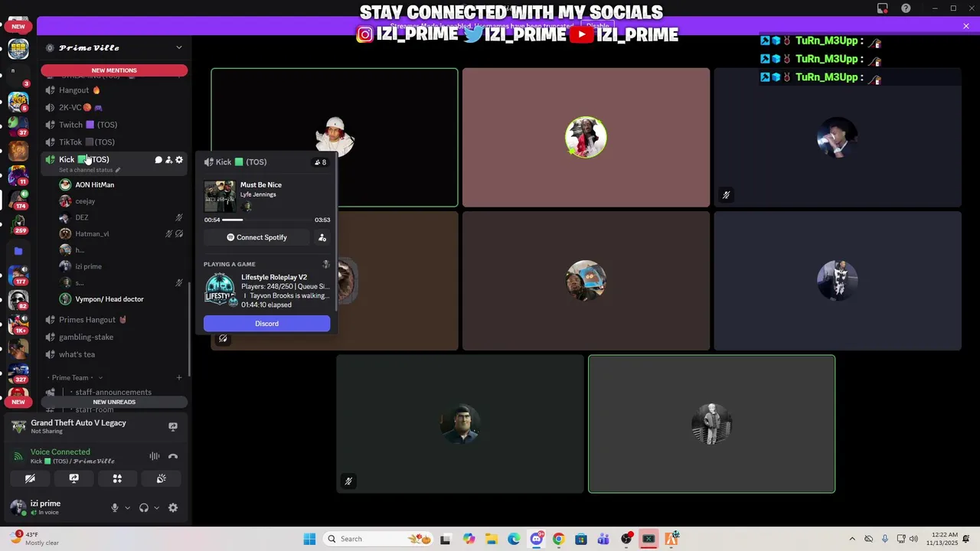Viewport: 980px width, 551px height.
Task: Open the Discord inbox icon
Action: tap(883, 8)
